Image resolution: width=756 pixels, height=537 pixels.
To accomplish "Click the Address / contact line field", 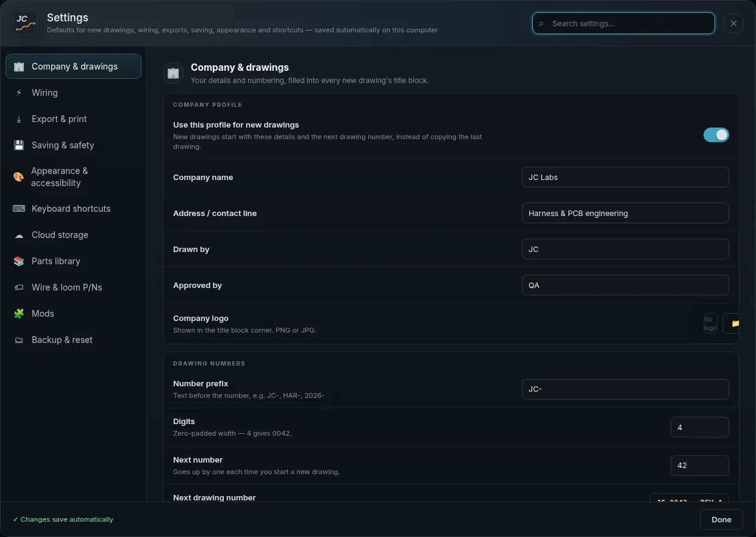I will click(625, 213).
